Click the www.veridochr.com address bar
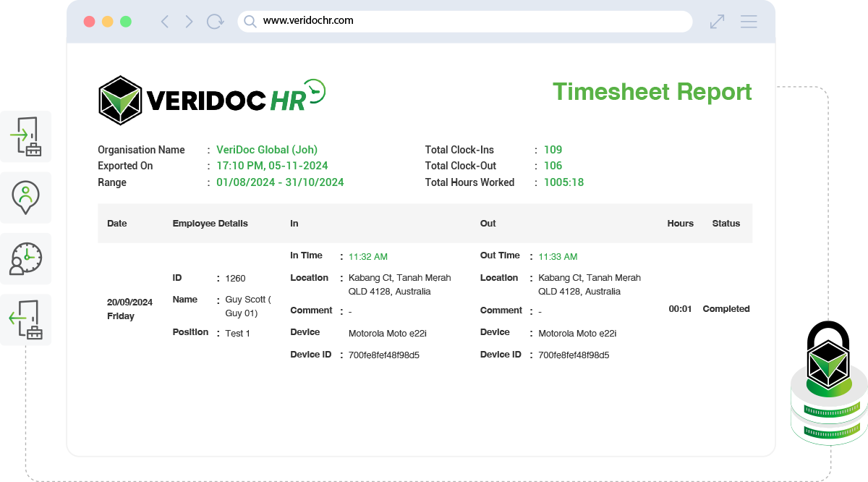Screen dimensions: 868x482 pyautogui.click(x=463, y=21)
